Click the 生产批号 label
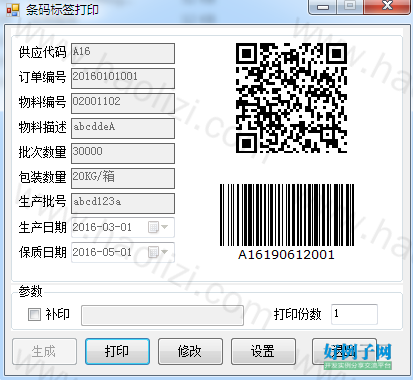The height and width of the screenshot is (380, 413). 42,202
